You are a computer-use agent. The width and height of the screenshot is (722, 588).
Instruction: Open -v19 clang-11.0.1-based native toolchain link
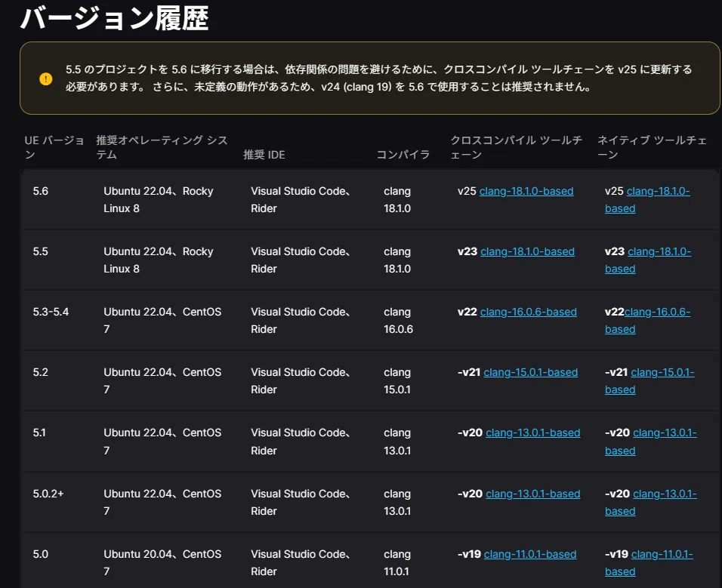[x=649, y=562]
